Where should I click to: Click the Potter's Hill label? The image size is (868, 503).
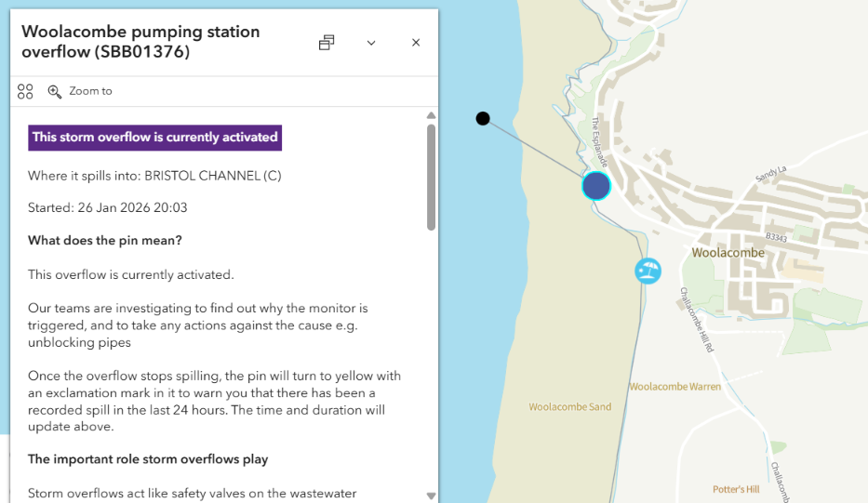click(736, 489)
